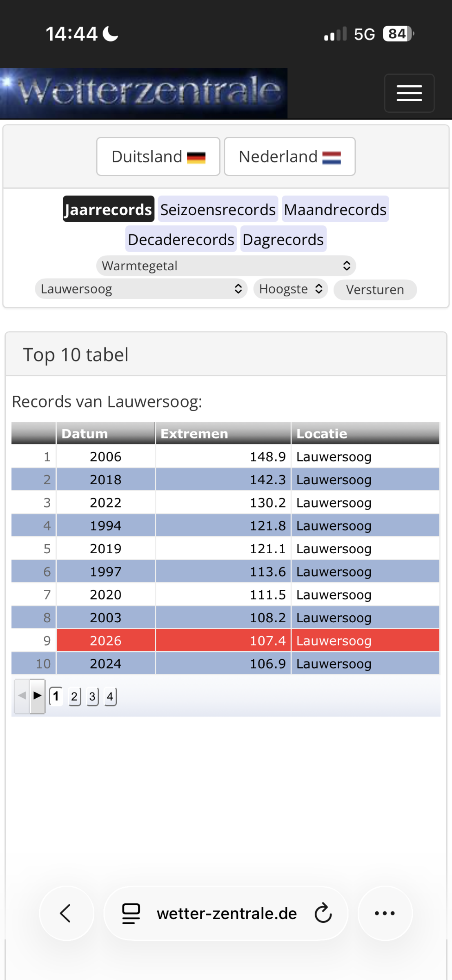Screen dimensions: 452x980
Task: Submit form with Versturen button
Action: point(375,290)
